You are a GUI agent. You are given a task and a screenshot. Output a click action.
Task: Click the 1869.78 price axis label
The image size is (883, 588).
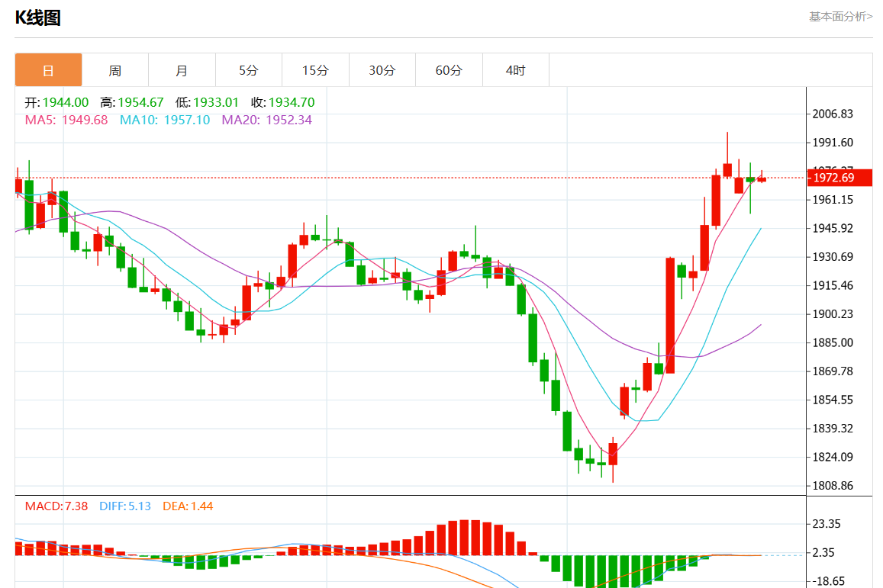(833, 371)
